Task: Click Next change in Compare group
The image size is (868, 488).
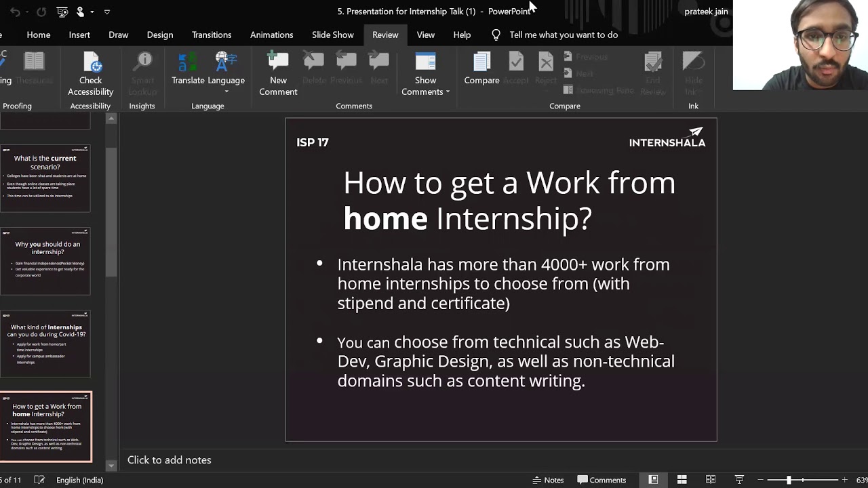Action: 578,73
